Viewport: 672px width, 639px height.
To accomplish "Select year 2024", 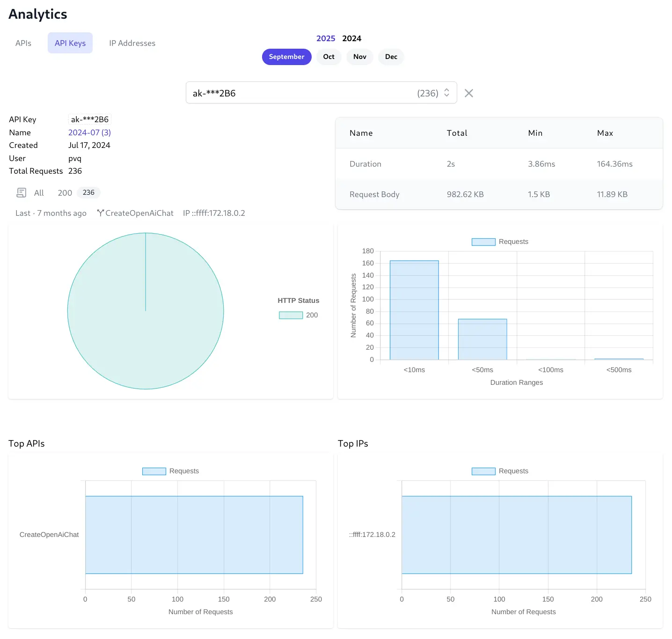I will 351,38.
